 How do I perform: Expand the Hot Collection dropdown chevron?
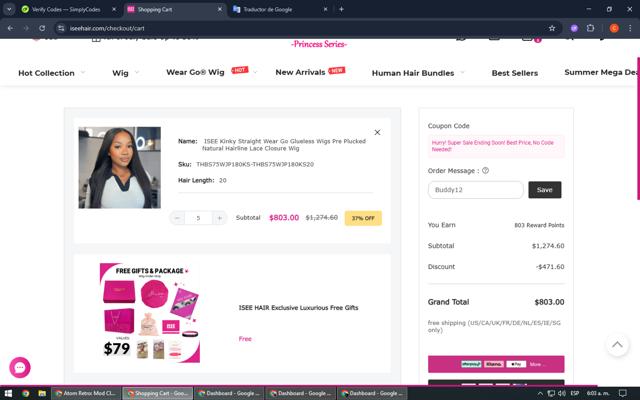point(83,73)
